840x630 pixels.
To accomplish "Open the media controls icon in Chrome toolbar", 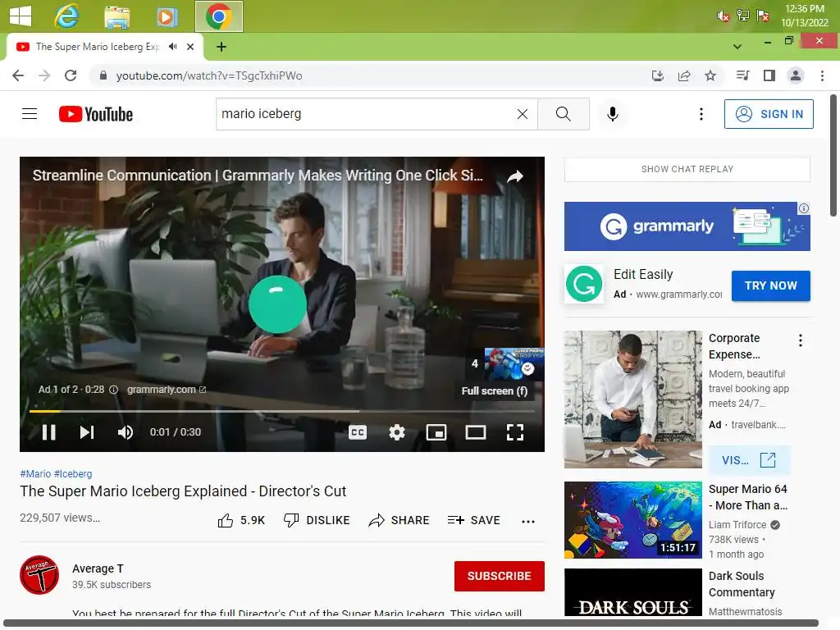I will coord(742,75).
